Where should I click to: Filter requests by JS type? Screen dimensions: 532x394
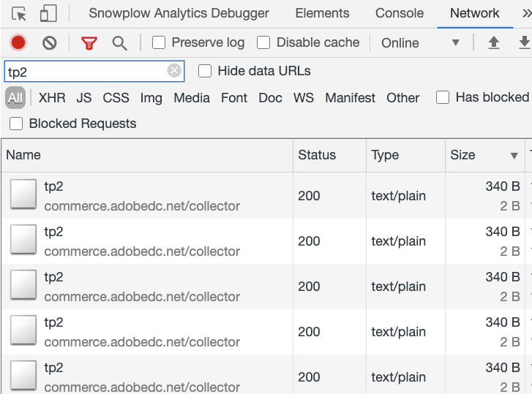pyautogui.click(x=84, y=98)
